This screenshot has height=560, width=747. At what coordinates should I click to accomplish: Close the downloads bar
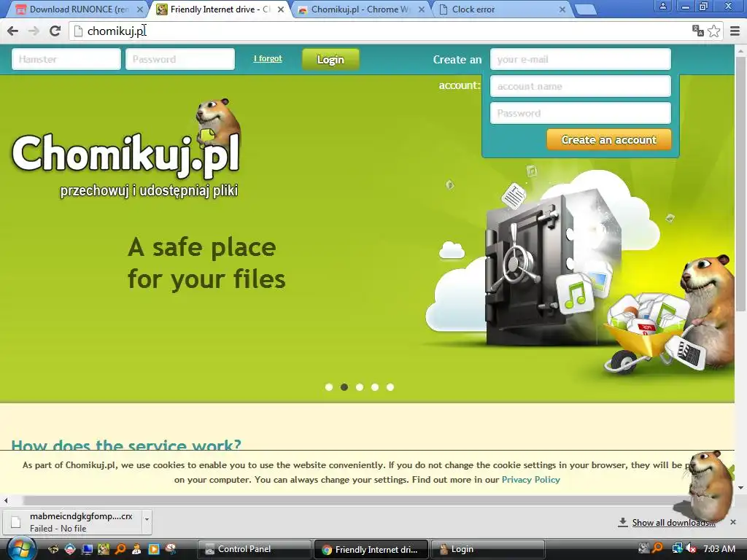point(733,522)
